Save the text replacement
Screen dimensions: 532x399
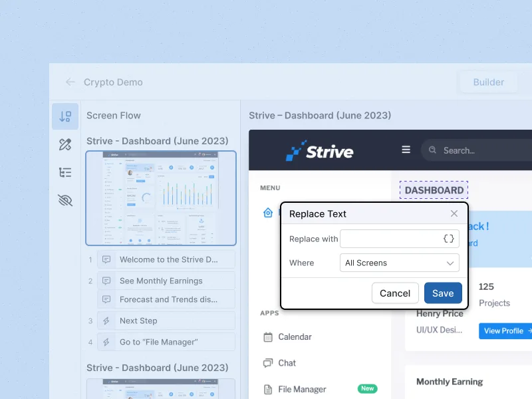[443, 293]
